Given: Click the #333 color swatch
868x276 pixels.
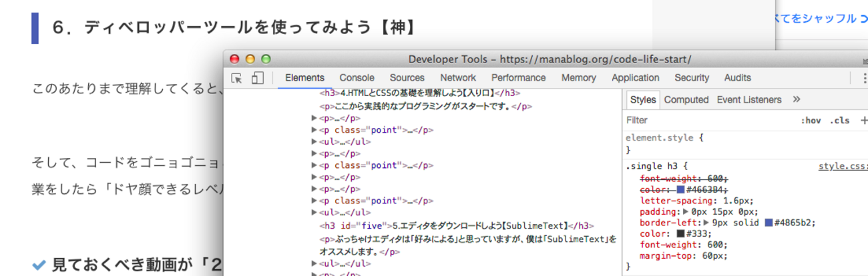Looking at the screenshot, I should (x=680, y=234).
